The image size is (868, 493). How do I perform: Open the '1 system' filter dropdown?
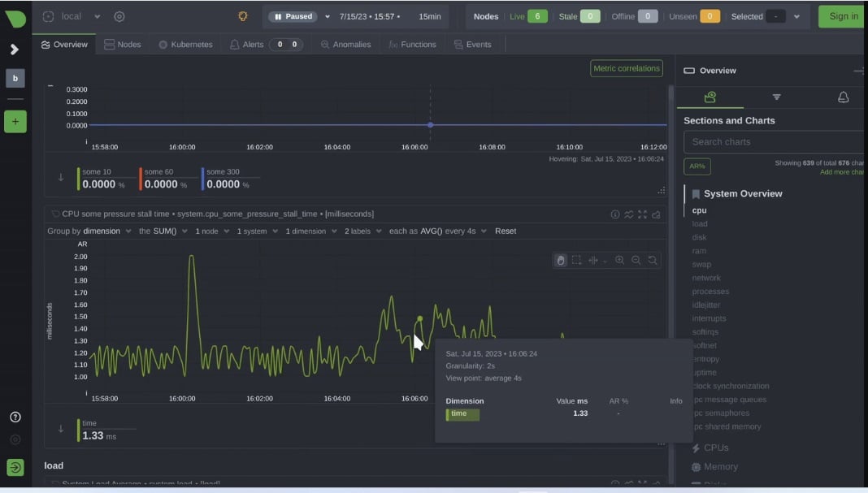coord(258,231)
